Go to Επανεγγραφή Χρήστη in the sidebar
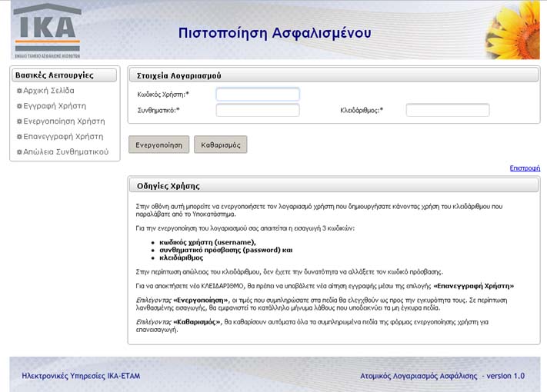The image size is (547, 392). (x=63, y=137)
